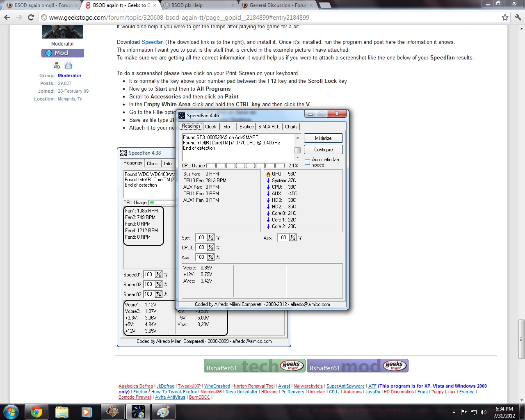Switch to General Discussion browser tab

278,5
